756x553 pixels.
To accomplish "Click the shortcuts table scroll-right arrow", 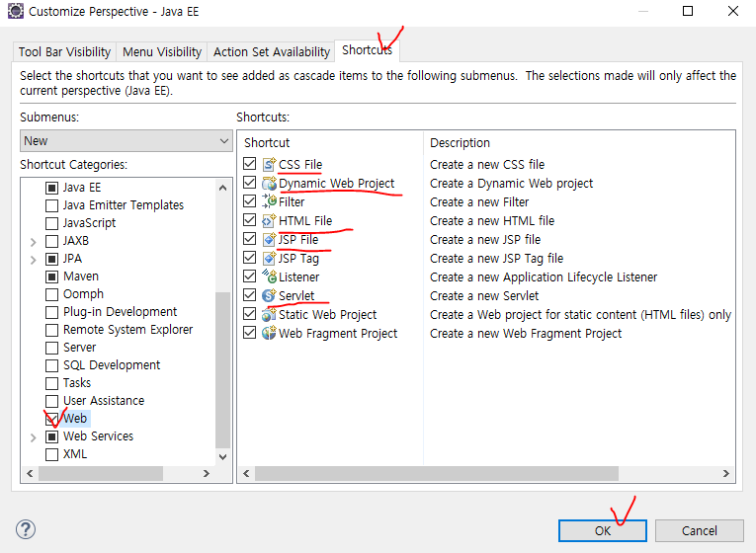I will click(726, 474).
